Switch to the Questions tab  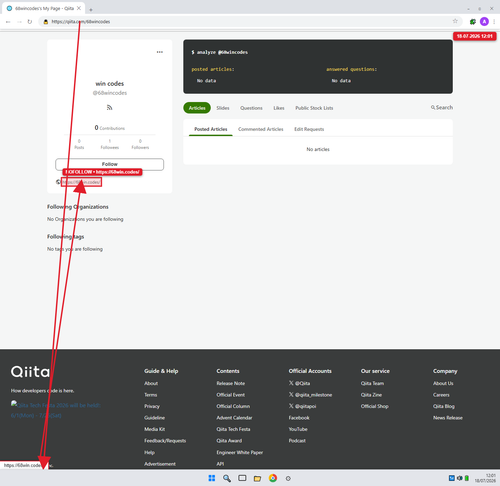(251, 108)
